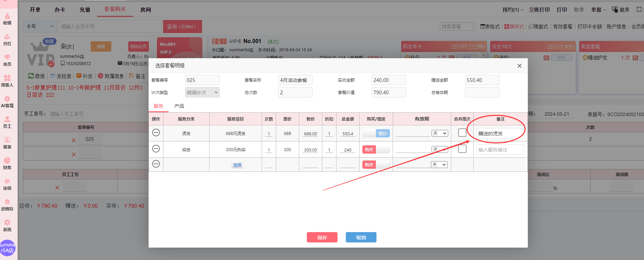Open the 房间 top tab
This screenshot has height=260, width=644.
coord(145,10)
